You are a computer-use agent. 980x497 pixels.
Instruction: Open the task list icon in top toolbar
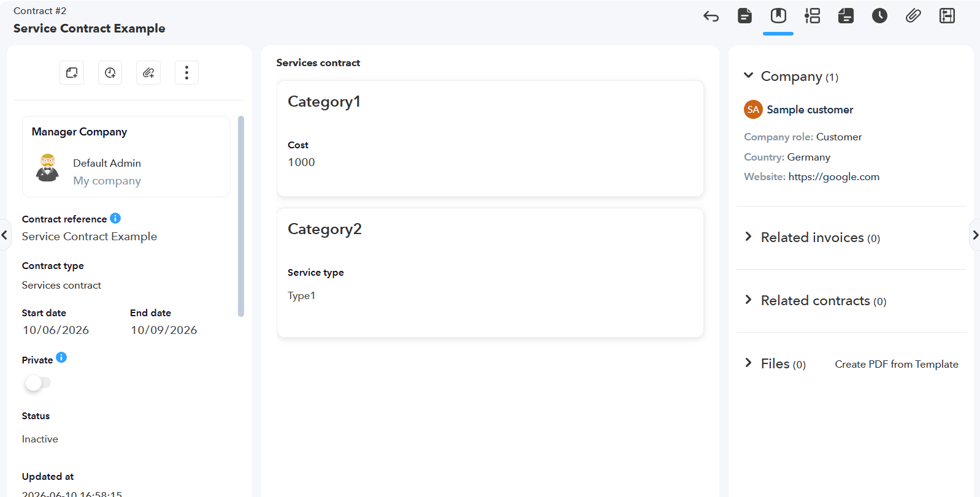point(812,16)
